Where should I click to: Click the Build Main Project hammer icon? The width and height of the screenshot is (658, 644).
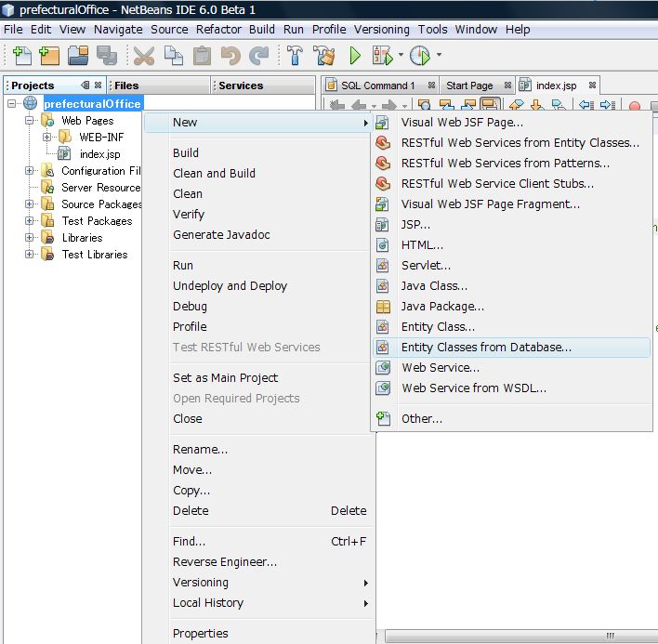pyautogui.click(x=296, y=56)
